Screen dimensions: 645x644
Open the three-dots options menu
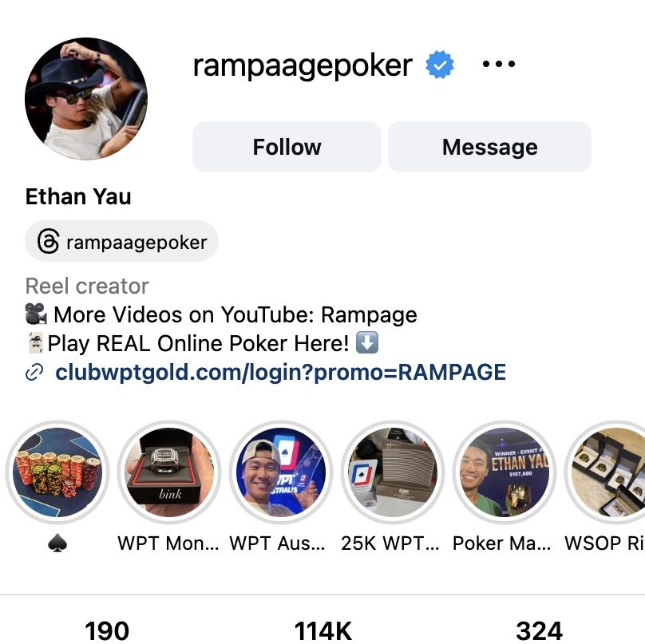[498, 64]
